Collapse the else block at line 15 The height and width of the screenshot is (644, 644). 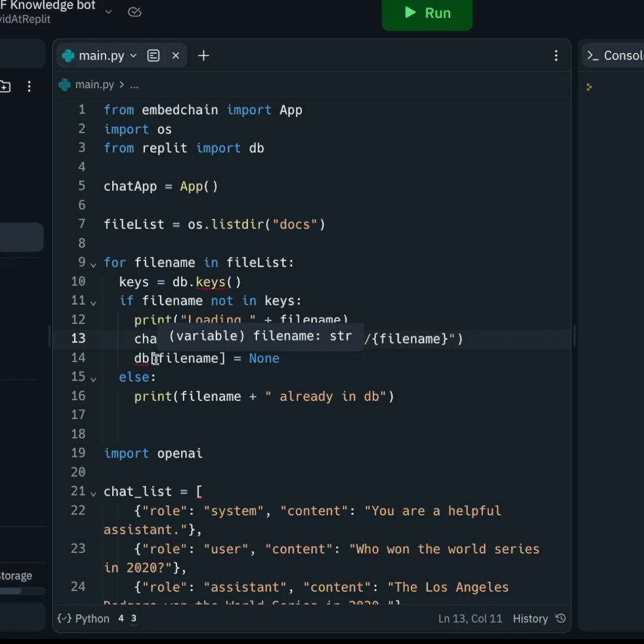point(93,379)
